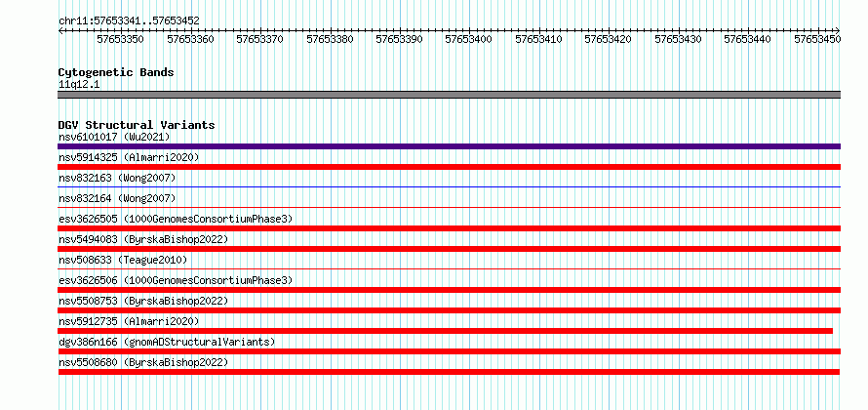Click the right arrowhead of the coordinate ruler
The image size is (868, 410).
[x=838, y=30]
